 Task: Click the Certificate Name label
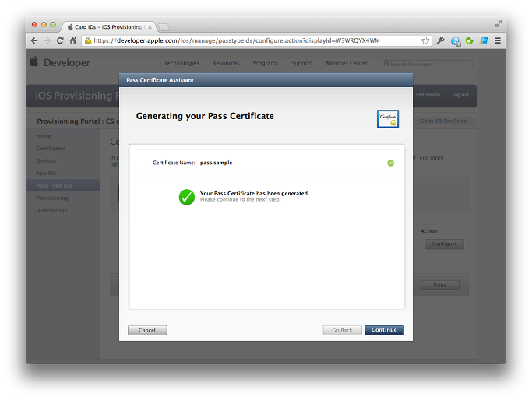click(x=174, y=163)
